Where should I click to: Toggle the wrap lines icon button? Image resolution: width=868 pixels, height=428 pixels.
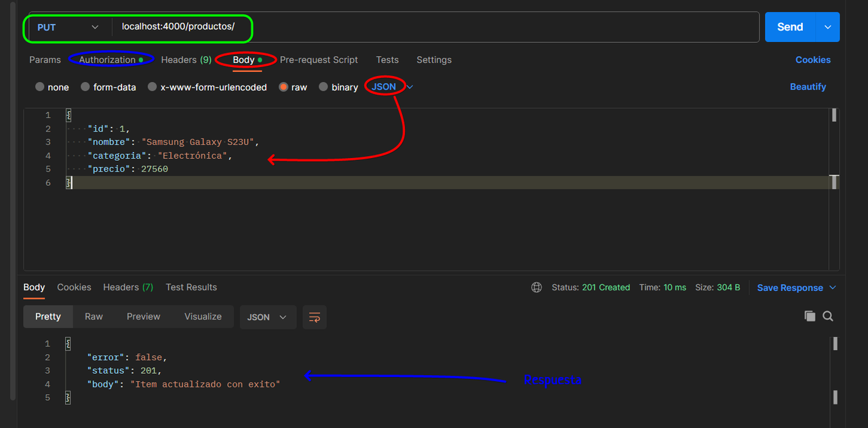[x=315, y=317]
